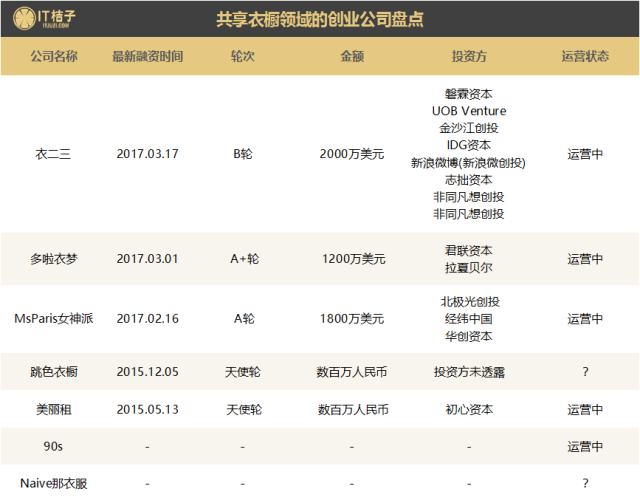Select the date 2015.05.13
This screenshot has height=503, width=640.
pyautogui.click(x=147, y=409)
